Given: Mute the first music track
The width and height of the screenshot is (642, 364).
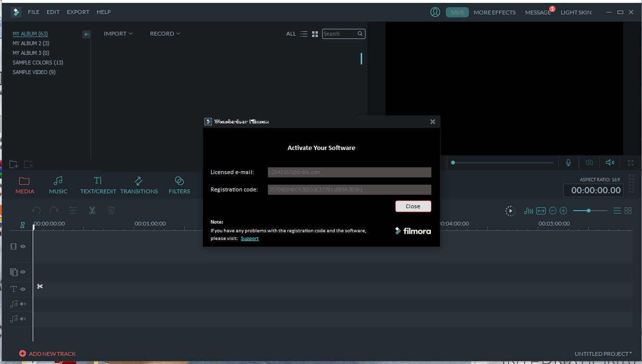Looking at the screenshot, I should coord(23,304).
